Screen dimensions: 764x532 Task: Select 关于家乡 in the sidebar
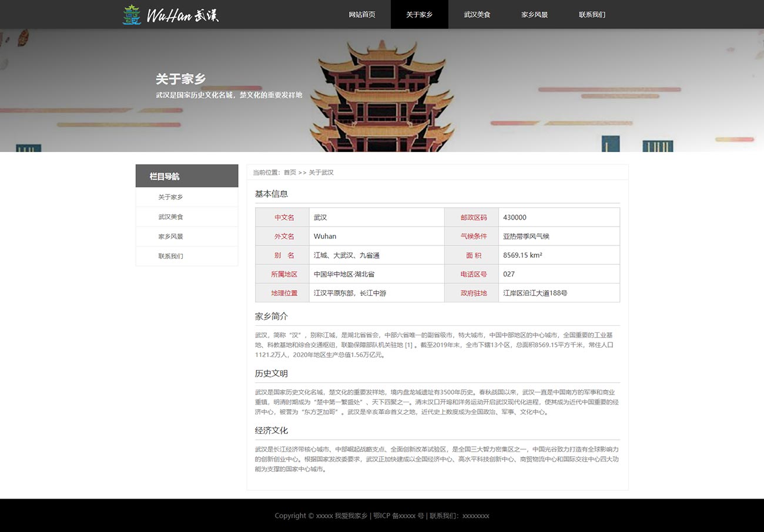pos(170,197)
